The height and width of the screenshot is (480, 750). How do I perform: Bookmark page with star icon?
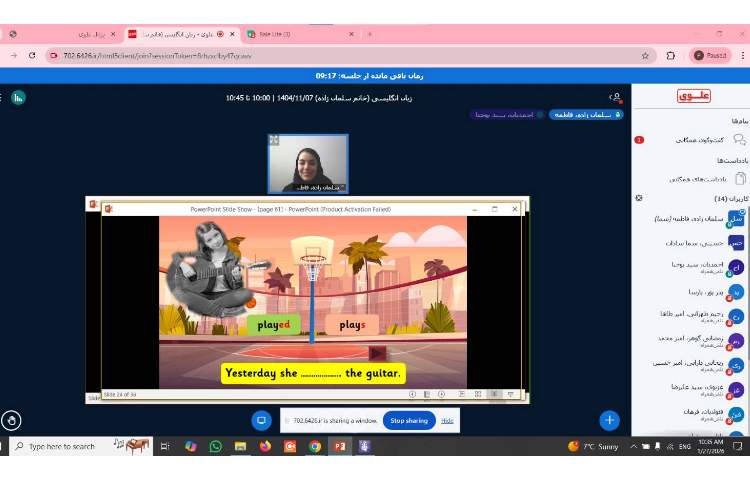coord(645,55)
